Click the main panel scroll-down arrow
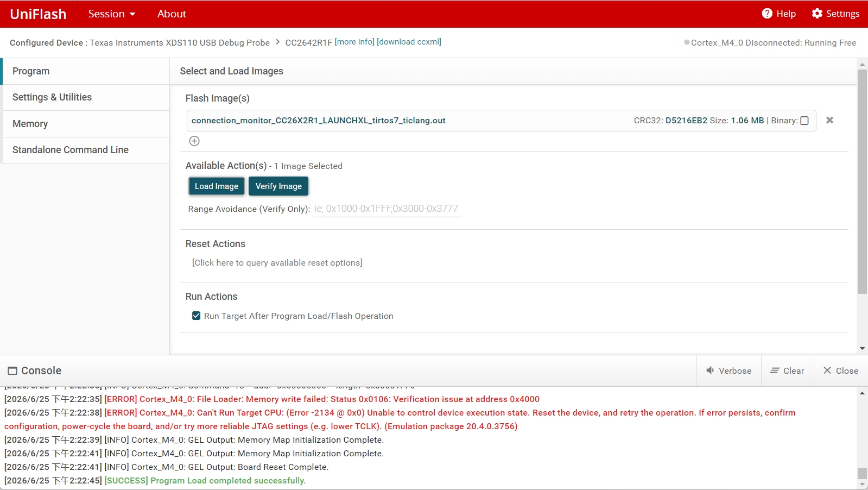Screen dimensions: 868x490 click(x=862, y=349)
